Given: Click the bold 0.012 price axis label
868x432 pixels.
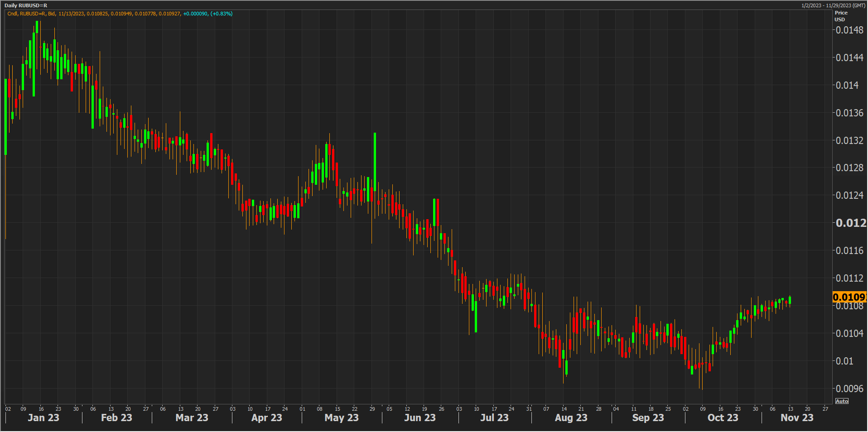Looking at the screenshot, I should tap(850, 223).
